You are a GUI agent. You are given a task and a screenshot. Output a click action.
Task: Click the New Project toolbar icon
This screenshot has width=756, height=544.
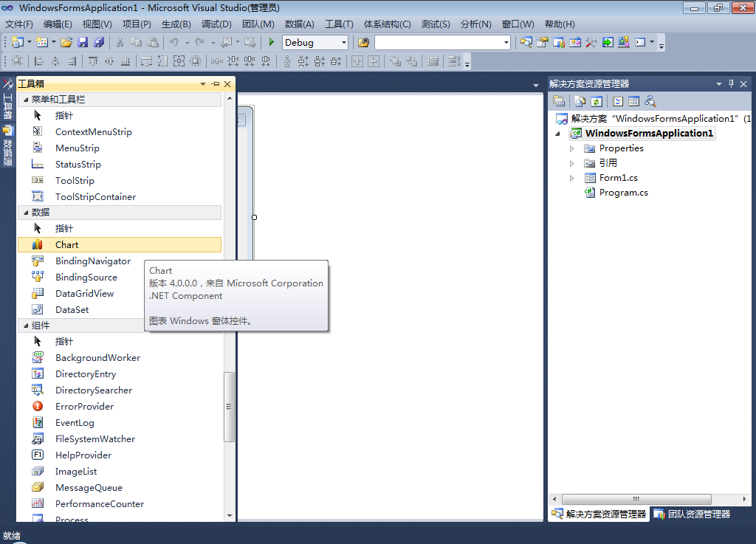click(x=17, y=43)
